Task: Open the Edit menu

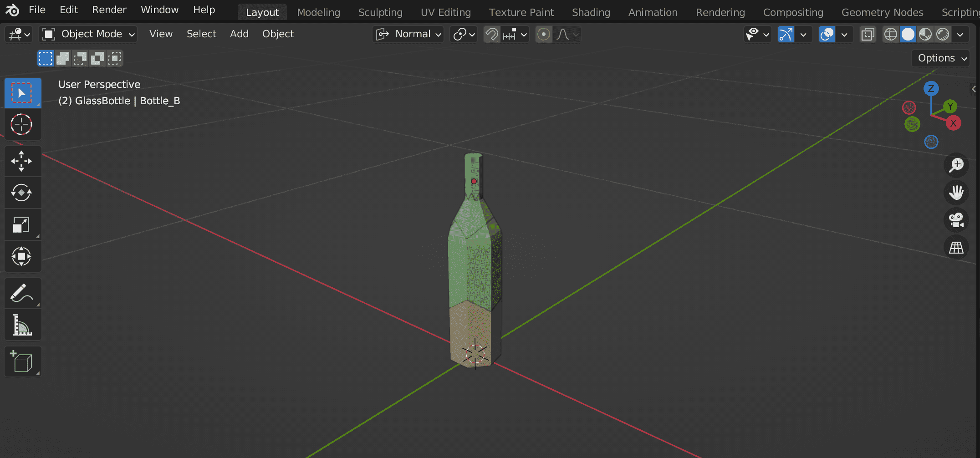Action: [69, 10]
